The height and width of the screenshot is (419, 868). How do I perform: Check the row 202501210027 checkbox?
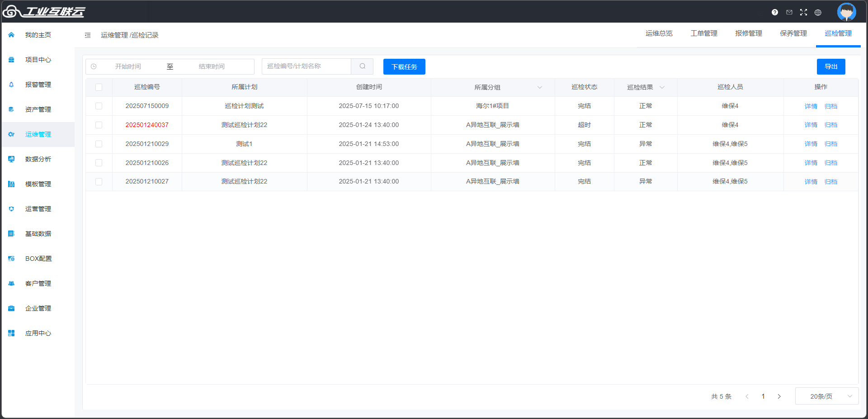tap(99, 182)
